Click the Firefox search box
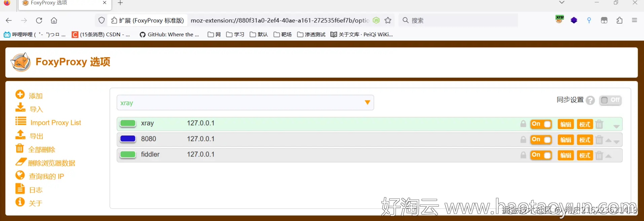This screenshot has height=221, width=644. coord(458,20)
